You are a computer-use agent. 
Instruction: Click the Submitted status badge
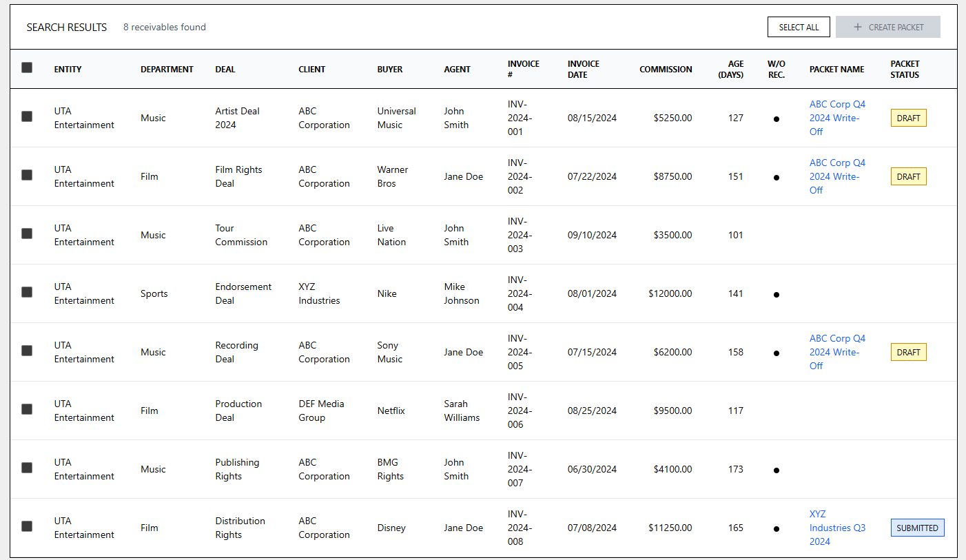coord(917,528)
